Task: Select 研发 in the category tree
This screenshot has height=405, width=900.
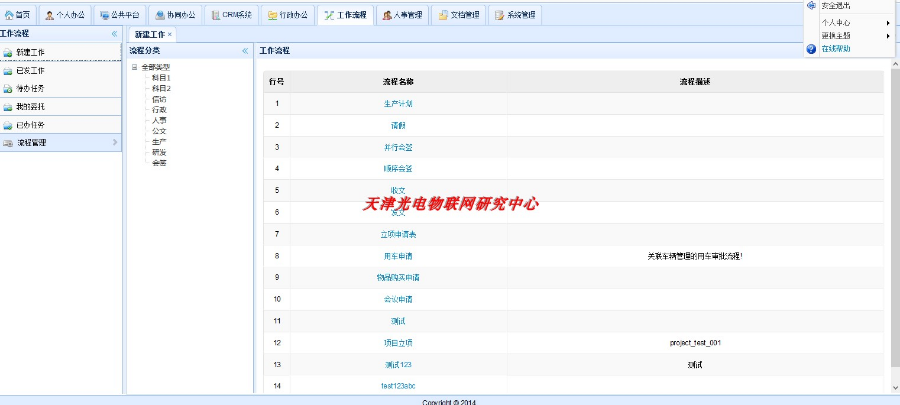Action: 159,152
